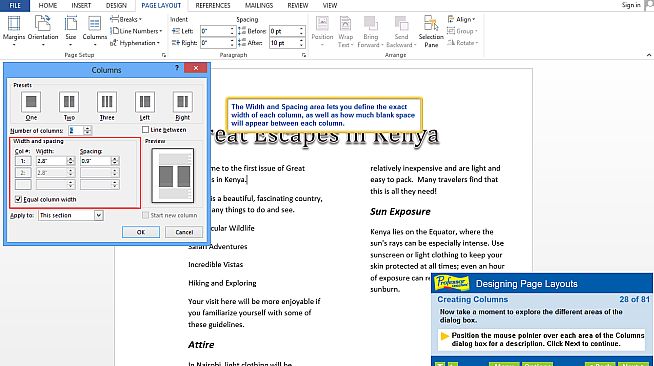The width and height of the screenshot is (654, 366).
Task: Open the Margins tool in Page Setup
Action: point(14,30)
